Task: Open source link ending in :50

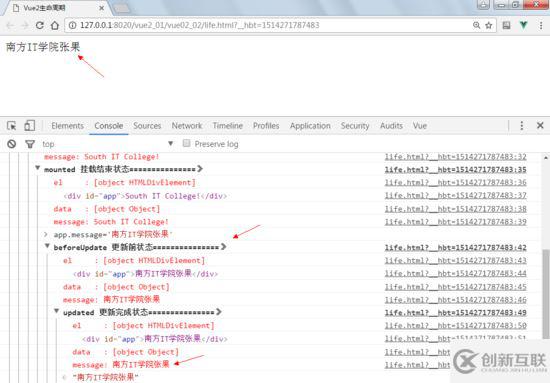Action: [x=456, y=325]
